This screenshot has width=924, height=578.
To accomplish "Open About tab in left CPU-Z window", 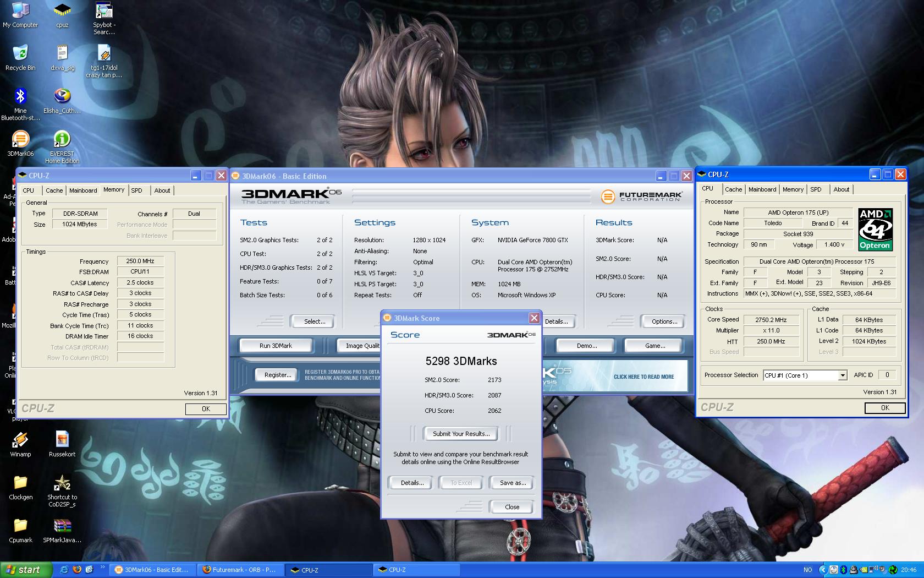I will click(162, 190).
